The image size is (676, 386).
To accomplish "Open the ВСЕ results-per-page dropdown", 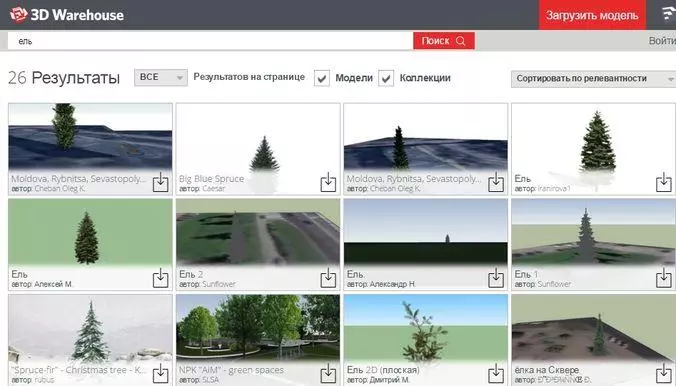I will tap(160, 78).
